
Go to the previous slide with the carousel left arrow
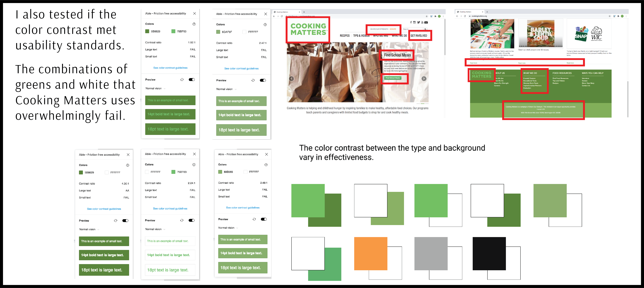(x=292, y=79)
